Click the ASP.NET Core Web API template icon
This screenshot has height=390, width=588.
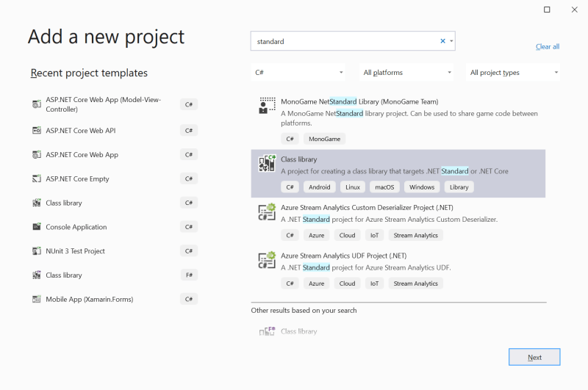click(36, 131)
